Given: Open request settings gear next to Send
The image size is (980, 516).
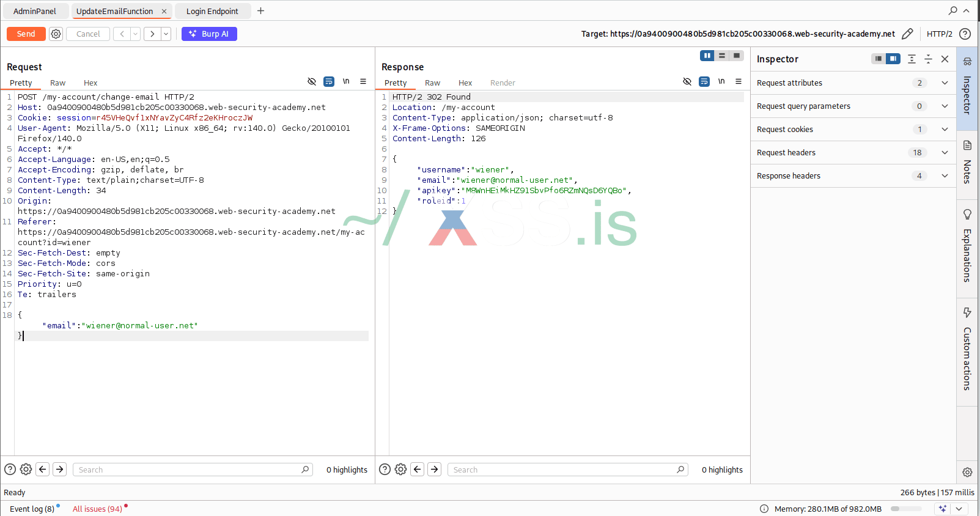Looking at the screenshot, I should (x=56, y=34).
